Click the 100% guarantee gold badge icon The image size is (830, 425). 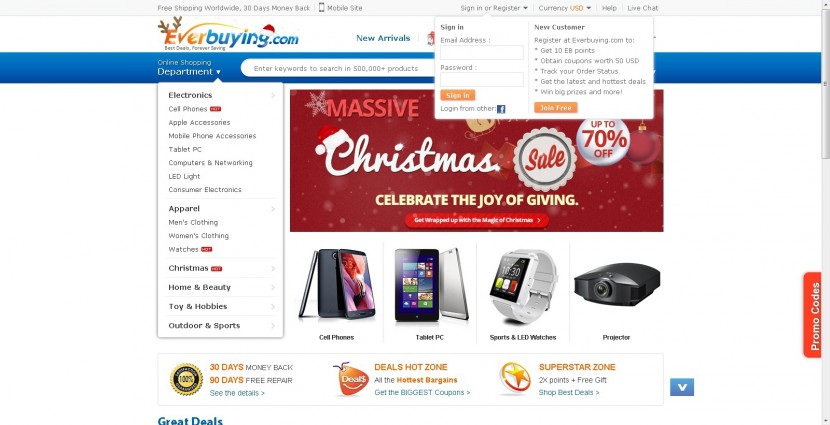pos(186,379)
